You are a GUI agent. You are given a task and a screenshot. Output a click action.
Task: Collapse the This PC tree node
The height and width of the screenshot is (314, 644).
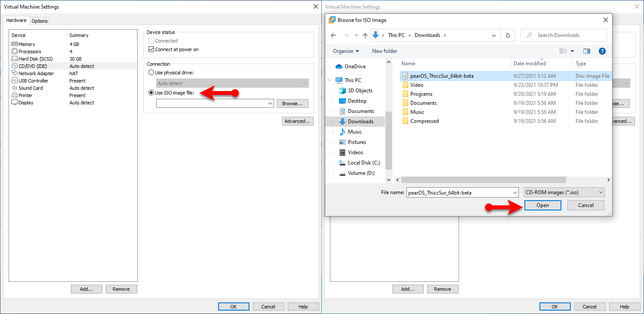tap(330, 80)
